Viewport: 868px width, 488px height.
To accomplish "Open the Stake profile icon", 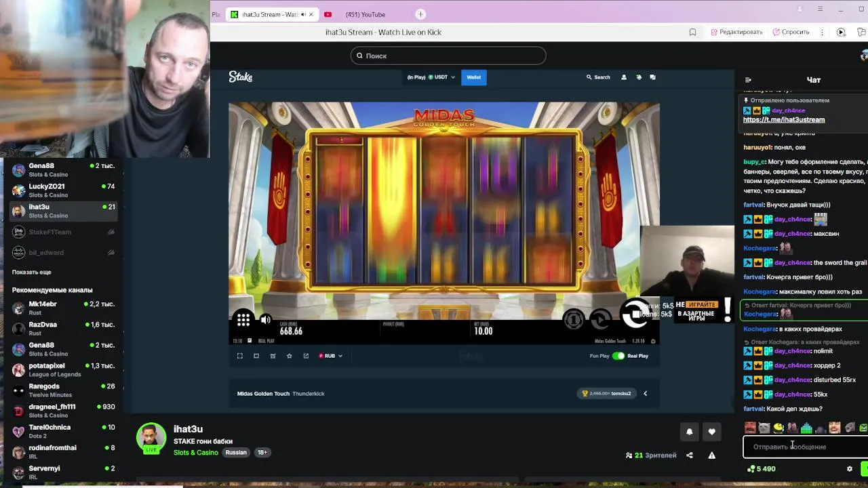I will point(624,77).
